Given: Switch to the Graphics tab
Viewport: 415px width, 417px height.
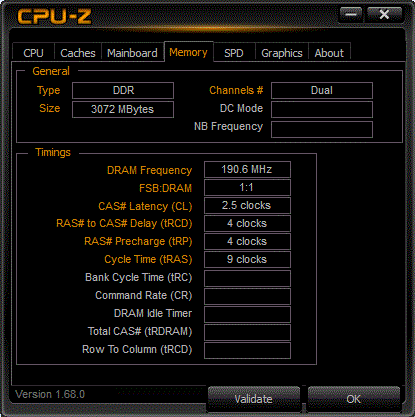Looking at the screenshot, I should coord(282,53).
